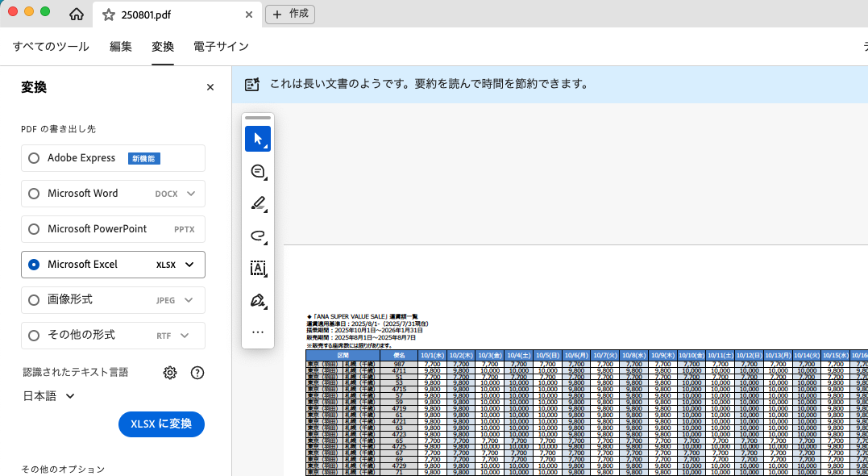Go to the Acrobat home icon
Screen dimensions: 868x476
coord(77,15)
